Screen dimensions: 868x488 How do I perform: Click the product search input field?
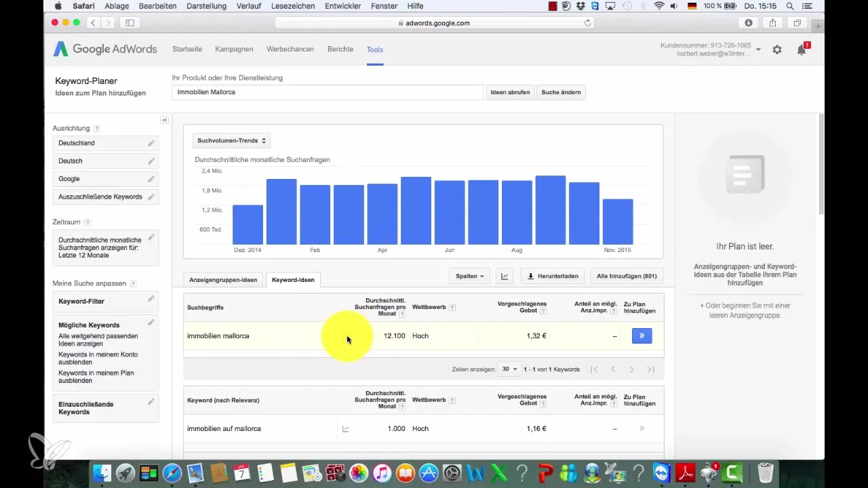coord(328,92)
